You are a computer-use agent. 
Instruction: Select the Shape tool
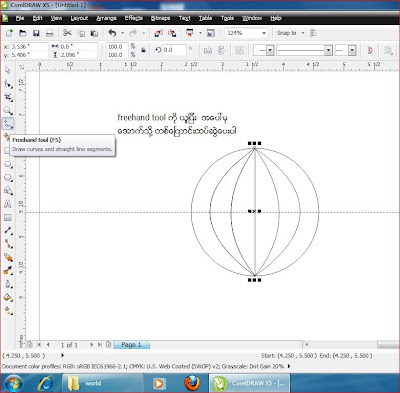(8, 84)
